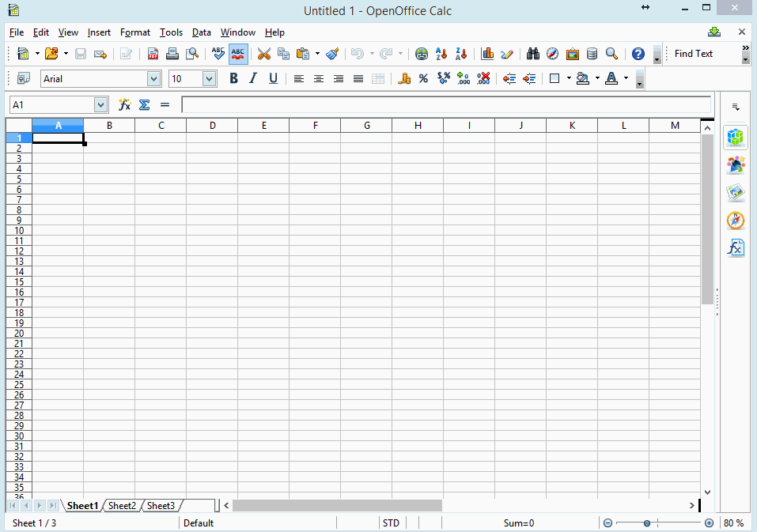Add a decimal place
This screenshot has height=532, width=757.
(x=464, y=78)
